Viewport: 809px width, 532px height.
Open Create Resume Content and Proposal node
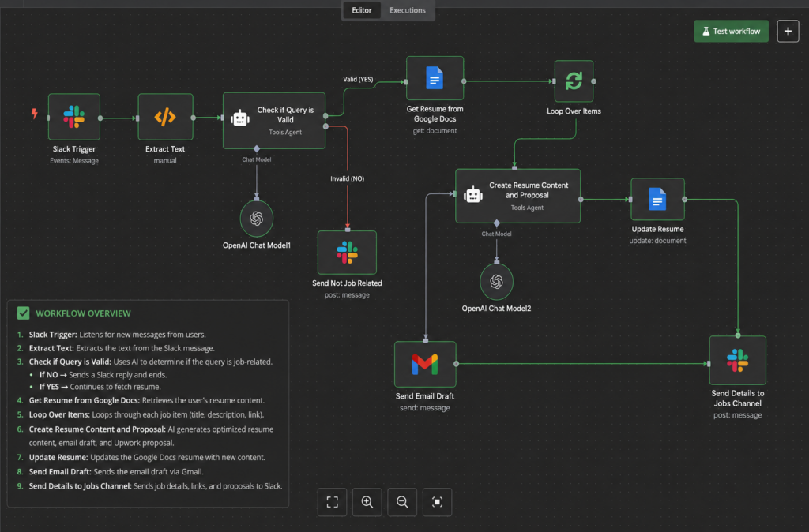pyautogui.click(x=517, y=196)
